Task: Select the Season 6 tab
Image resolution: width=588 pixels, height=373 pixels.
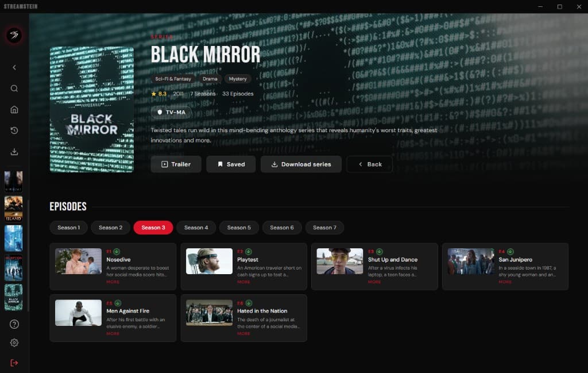Action: click(x=282, y=228)
